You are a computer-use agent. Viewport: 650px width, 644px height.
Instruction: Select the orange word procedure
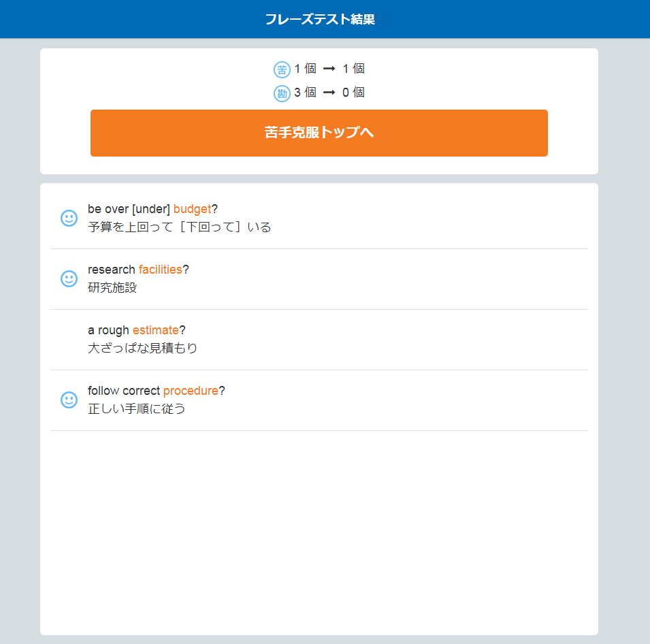click(x=191, y=391)
